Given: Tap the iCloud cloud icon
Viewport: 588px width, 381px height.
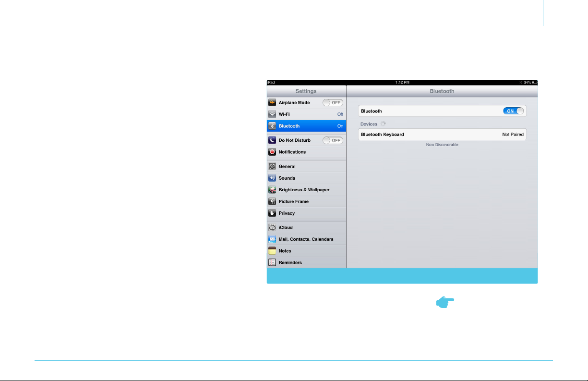Looking at the screenshot, I should (272, 227).
